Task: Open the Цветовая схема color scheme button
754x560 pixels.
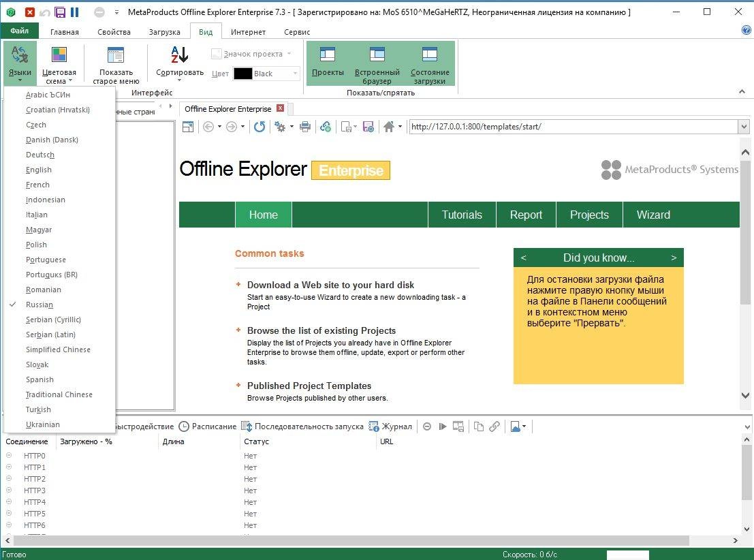Action: (x=59, y=63)
